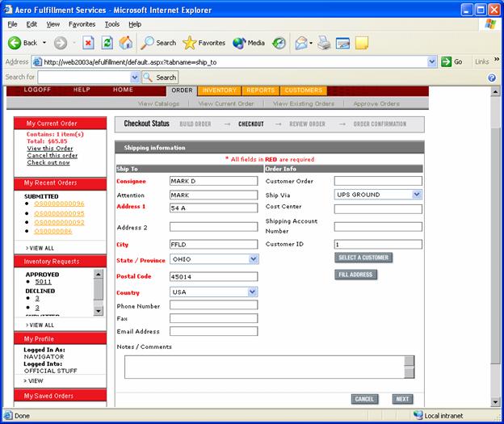This screenshot has width=504, height=424.
Task: Select the ORDER tab
Action: [x=182, y=90]
